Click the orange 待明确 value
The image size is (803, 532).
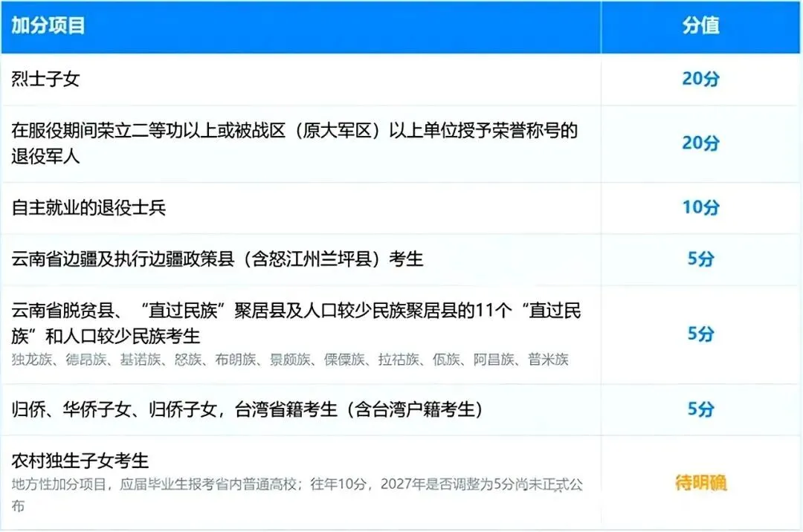point(700,483)
